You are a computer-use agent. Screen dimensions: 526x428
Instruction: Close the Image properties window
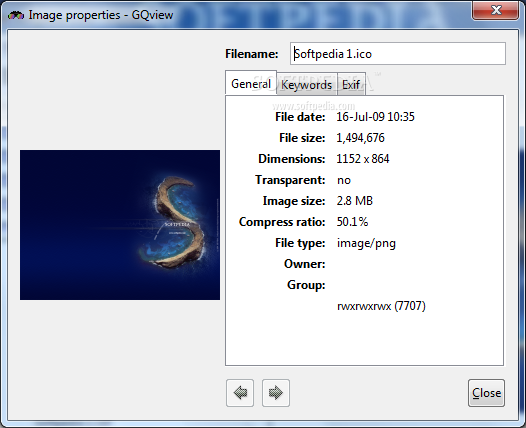click(x=495, y=10)
